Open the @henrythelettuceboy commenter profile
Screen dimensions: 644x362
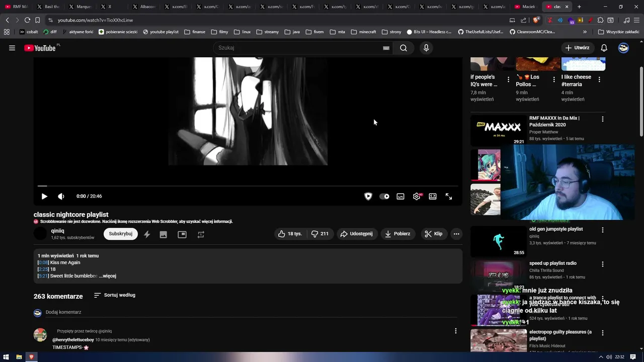[x=73, y=340]
